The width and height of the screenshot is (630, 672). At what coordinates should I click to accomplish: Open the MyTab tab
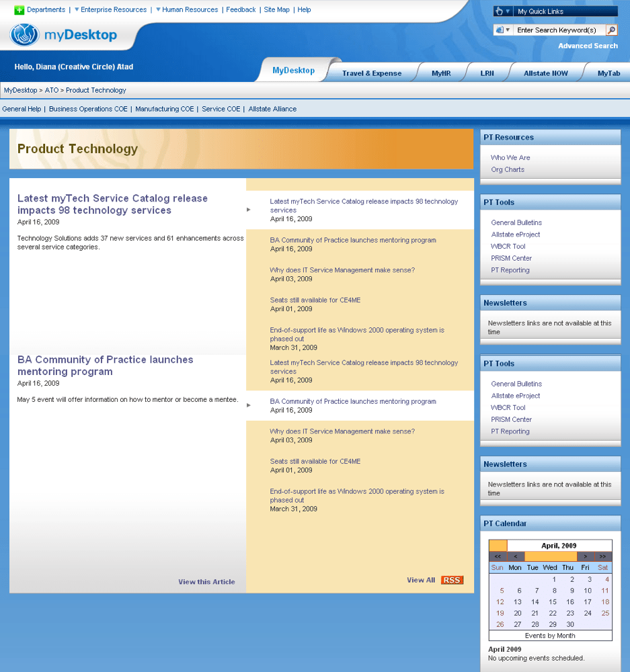click(608, 73)
